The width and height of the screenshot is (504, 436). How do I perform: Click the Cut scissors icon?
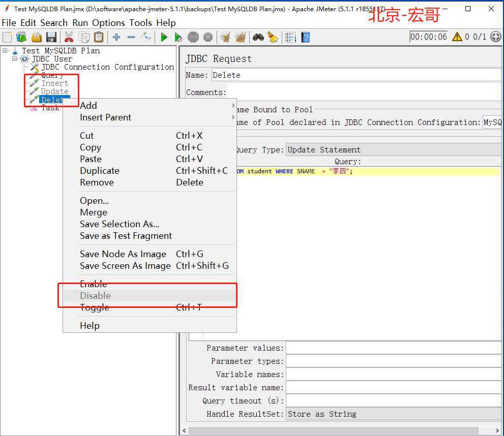(x=69, y=37)
